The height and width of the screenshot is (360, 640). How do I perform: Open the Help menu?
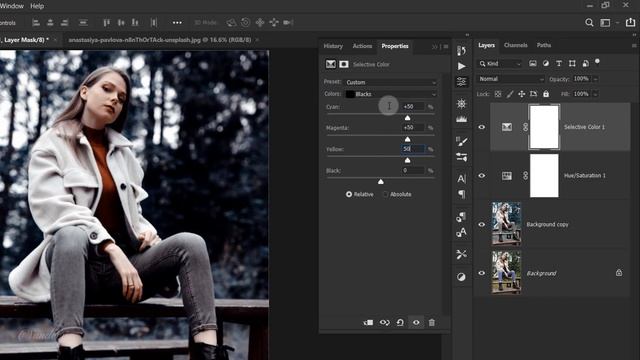[37, 6]
